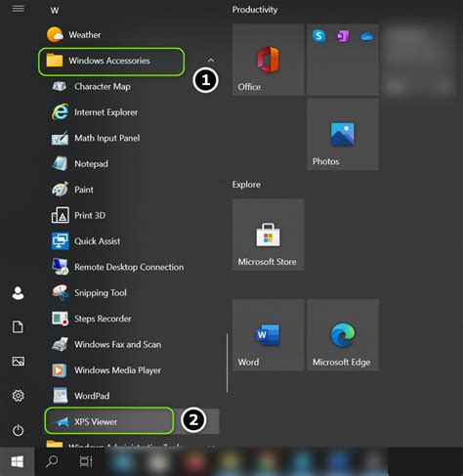Open Task View on the taskbar
The height and width of the screenshot is (476, 463).
pos(86,461)
